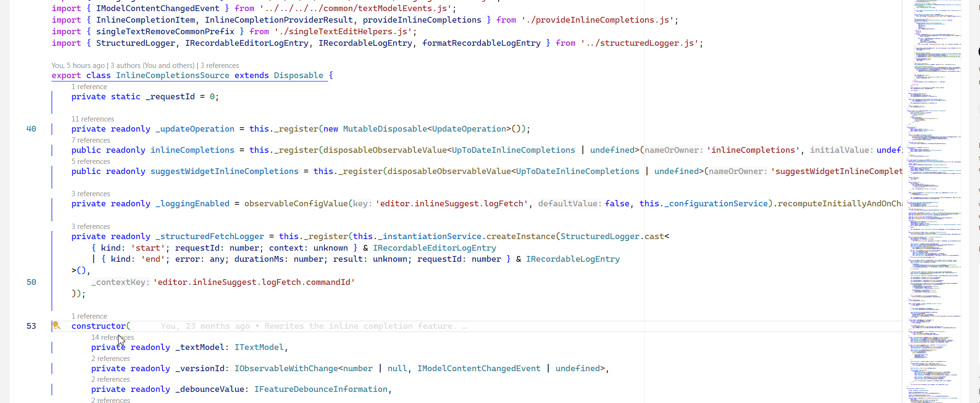Screen dimensions: 980x403
Task: Show 2 references above _debounceValue
Action: click(x=110, y=379)
